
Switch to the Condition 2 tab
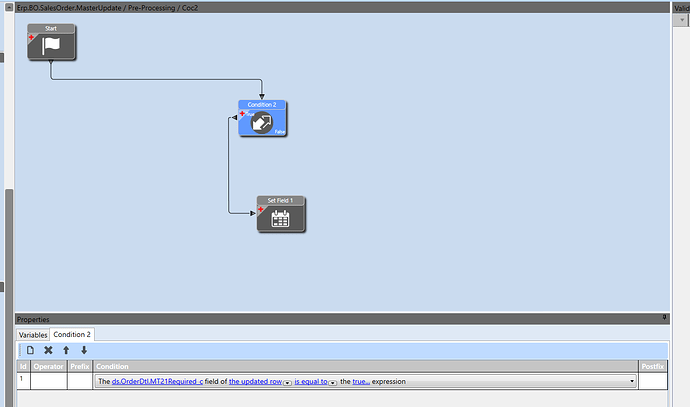click(72, 334)
